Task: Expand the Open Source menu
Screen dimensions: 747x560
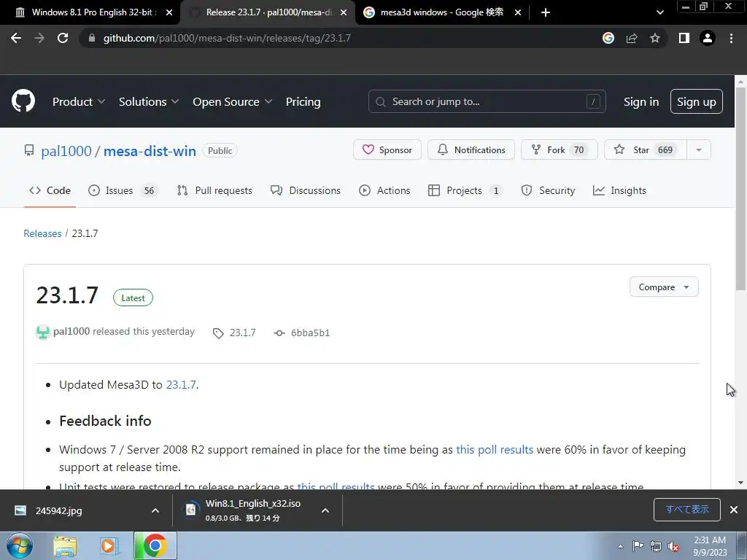Action: (233, 102)
